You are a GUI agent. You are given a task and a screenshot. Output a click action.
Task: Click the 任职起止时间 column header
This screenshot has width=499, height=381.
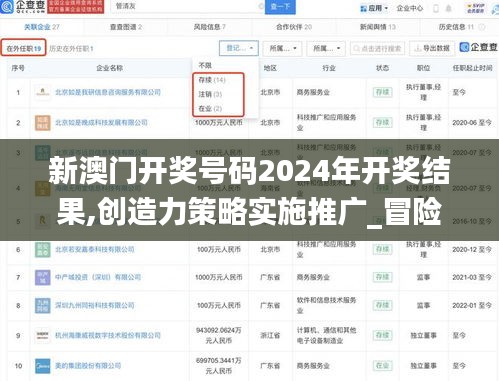click(472, 68)
